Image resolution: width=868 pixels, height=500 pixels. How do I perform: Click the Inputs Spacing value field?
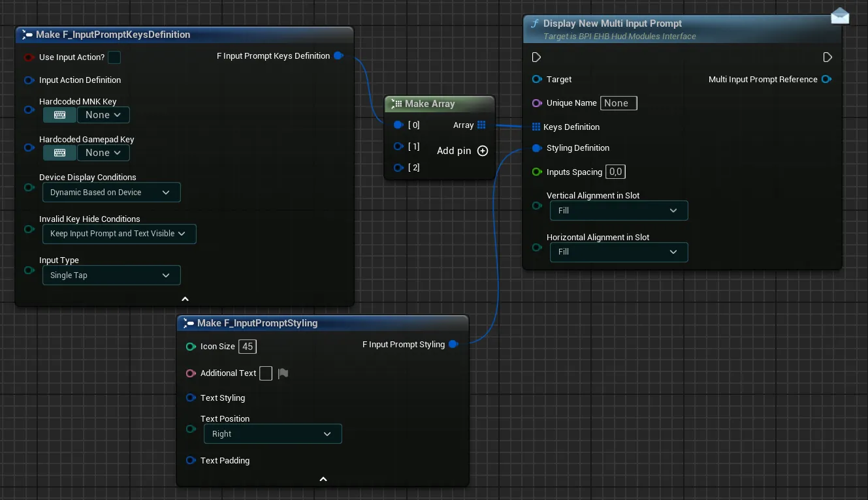click(x=616, y=172)
